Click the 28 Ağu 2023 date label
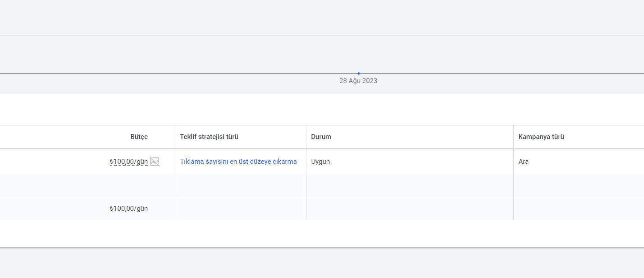Screen dimensions: 644x278 358,81
